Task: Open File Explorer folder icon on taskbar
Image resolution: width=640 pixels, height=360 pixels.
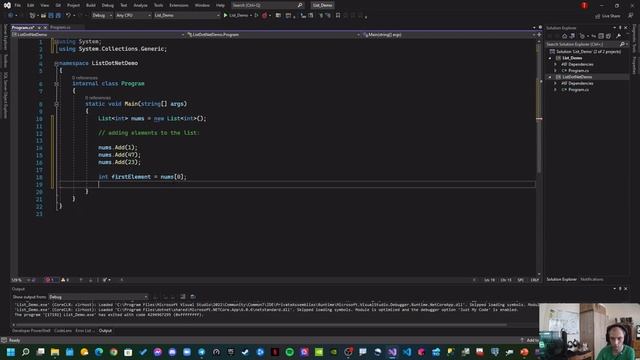Action: [x=55, y=352]
